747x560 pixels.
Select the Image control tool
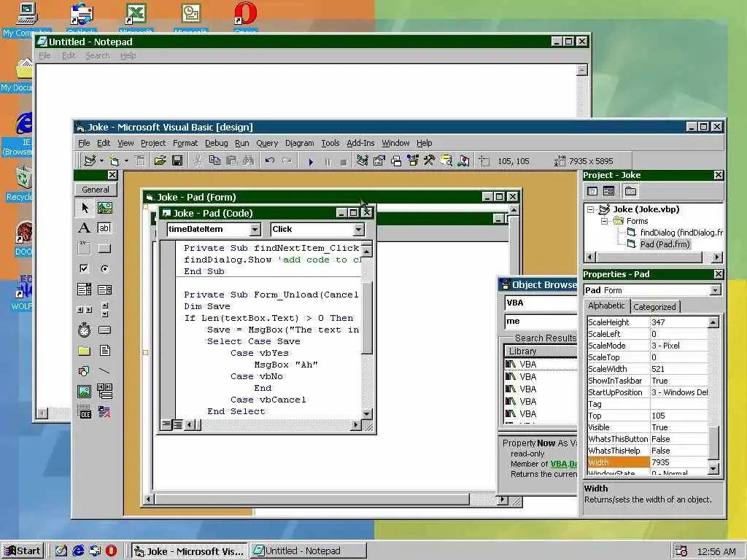[x=85, y=392]
